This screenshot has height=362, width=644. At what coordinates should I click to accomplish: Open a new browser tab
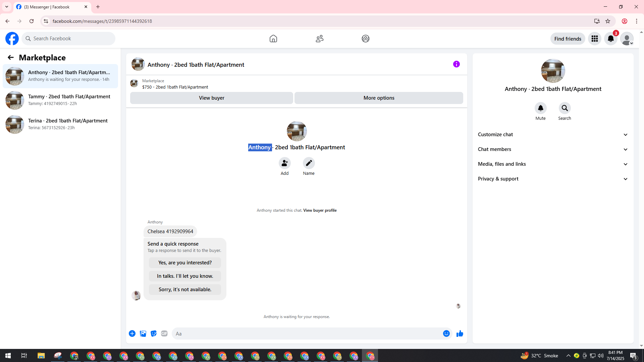click(98, 7)
